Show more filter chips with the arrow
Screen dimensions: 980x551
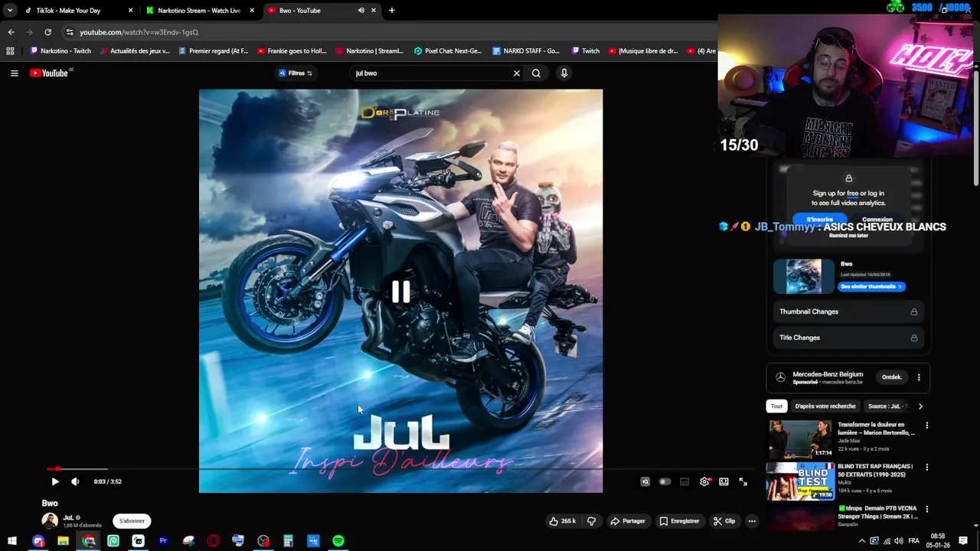(x=920, y=406)
